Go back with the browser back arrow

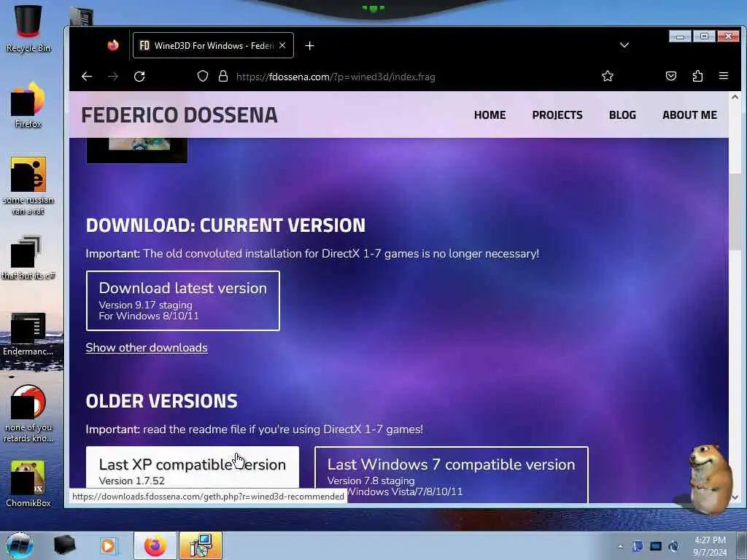tap(86, 77)
